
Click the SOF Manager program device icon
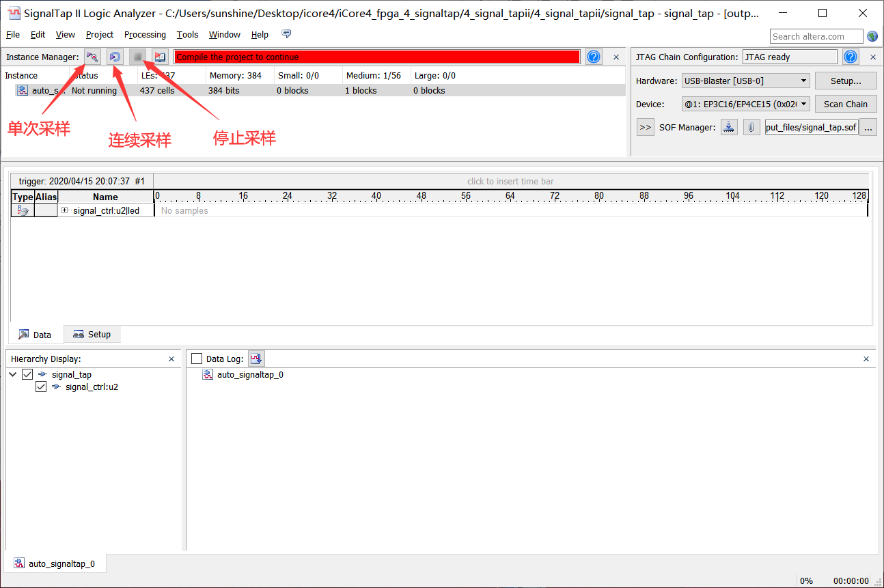click(x=730, y=127)
